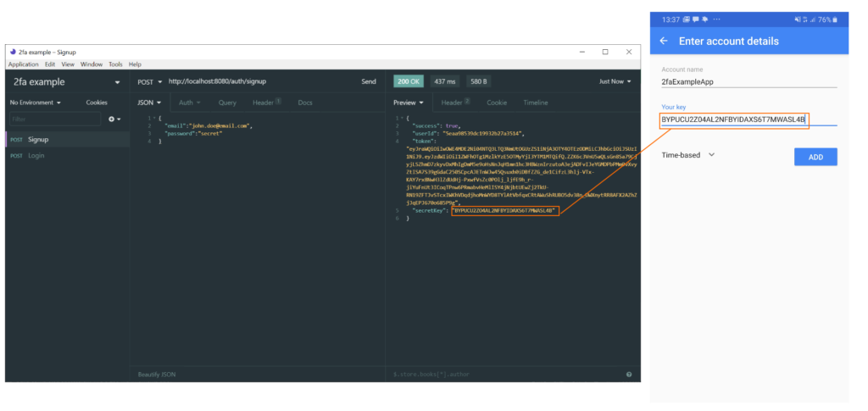Focus the request Filter field
This screenshot has height=411, width=868.
tap(55, 119)
